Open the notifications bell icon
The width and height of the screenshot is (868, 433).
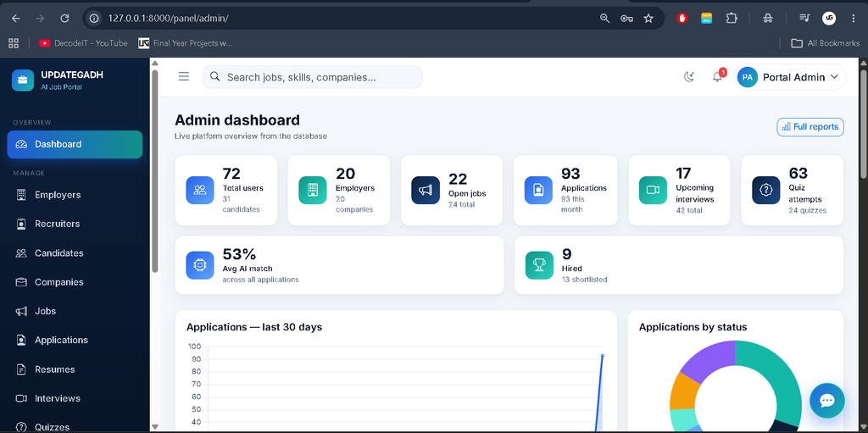point(717,77)
